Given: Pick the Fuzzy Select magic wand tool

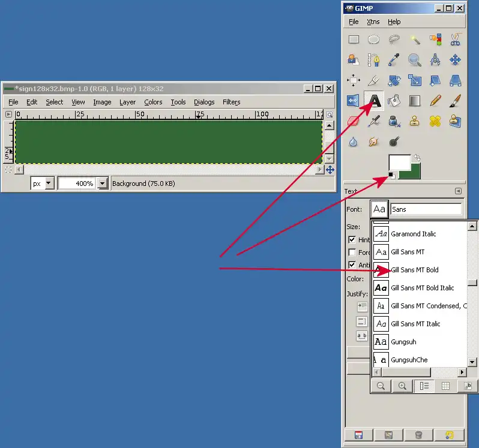Looking at the screenshot, I should point(415,40).
